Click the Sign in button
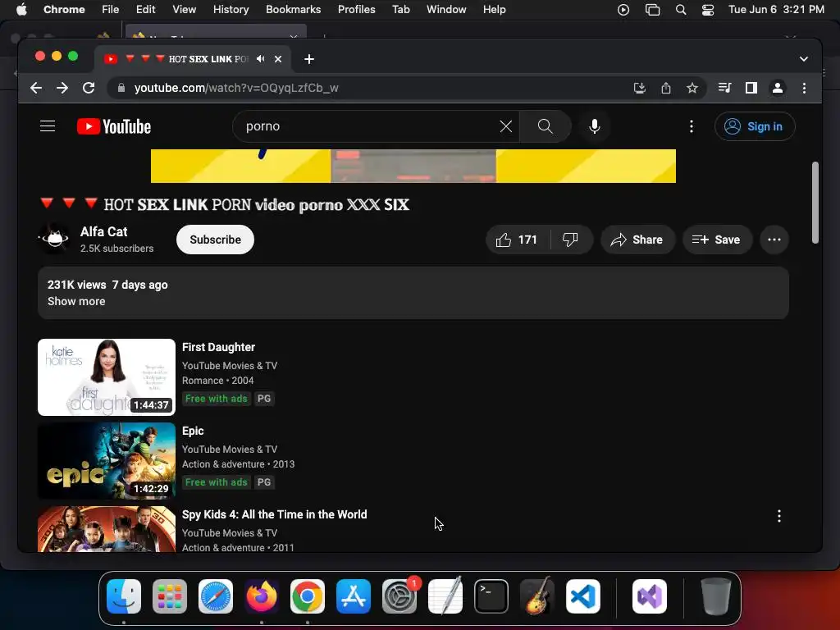The image size is (840, 630). [x=755, y=126]
